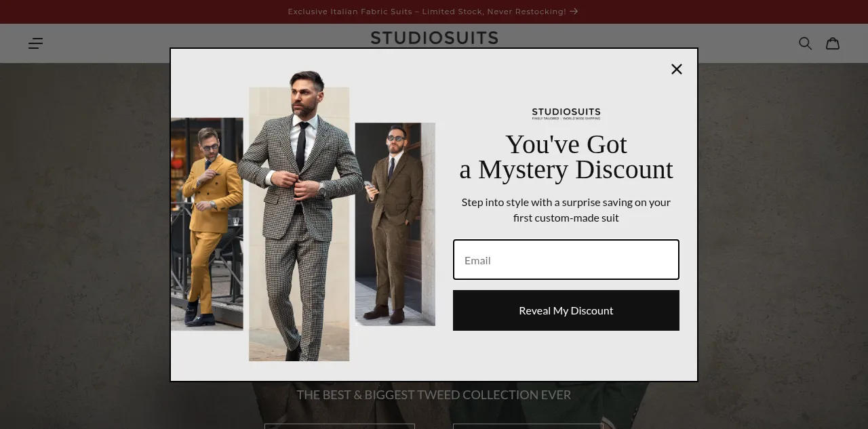Click the STUDIOSUITS header logo
The width and height of the screenshot is (868, 429).
click(434, 38)
